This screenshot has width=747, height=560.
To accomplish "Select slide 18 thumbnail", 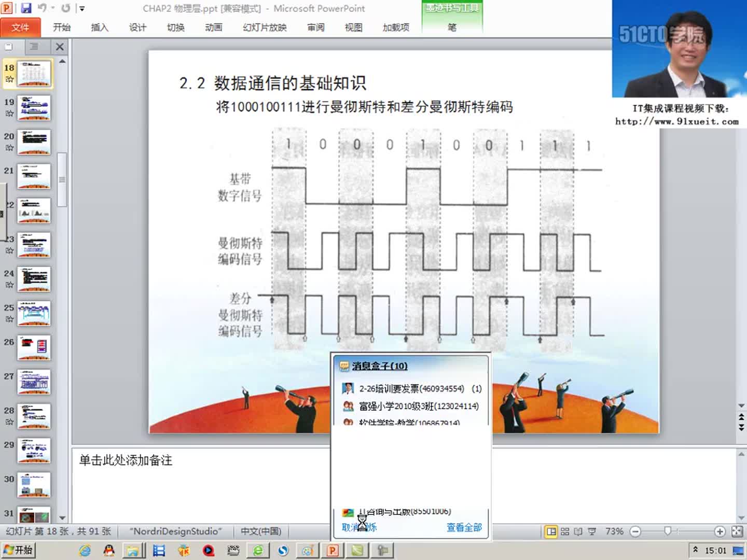I will (34, 73).
